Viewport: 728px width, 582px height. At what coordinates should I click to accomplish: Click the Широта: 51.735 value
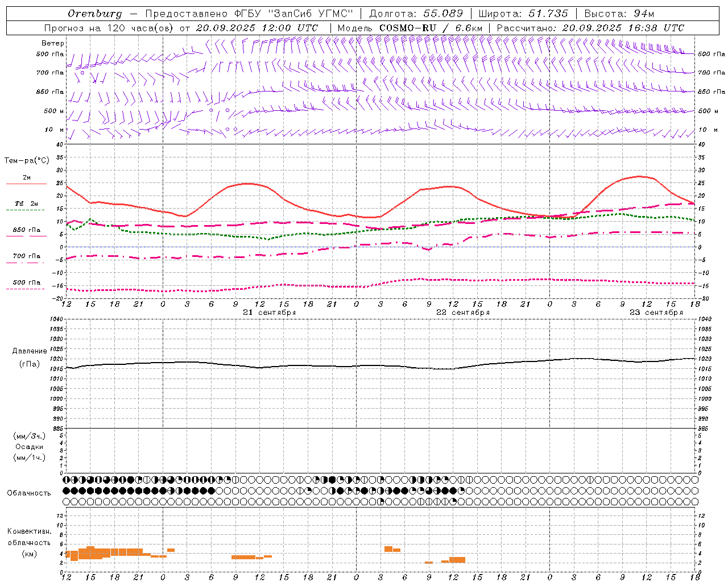click(x=523, y=14)
